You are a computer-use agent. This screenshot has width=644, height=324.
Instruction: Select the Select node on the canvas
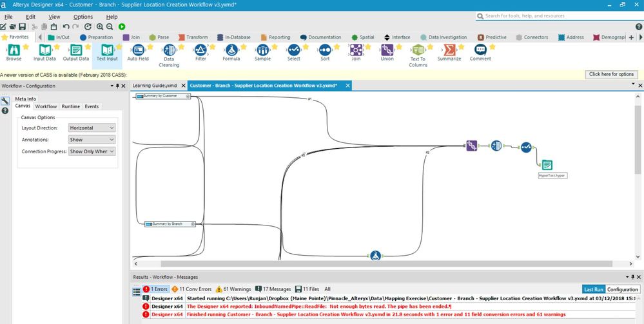pos(526,148)
